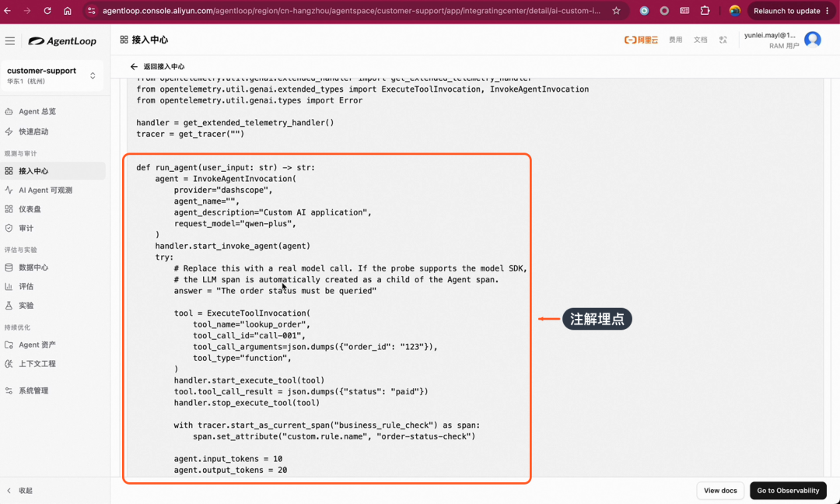
Task: Click the 系统管理 settings icon
Action: [9, 390]
